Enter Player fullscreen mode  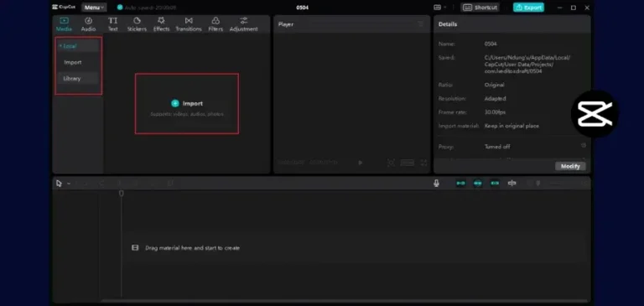pyautogui.click(x=423, y=163)
